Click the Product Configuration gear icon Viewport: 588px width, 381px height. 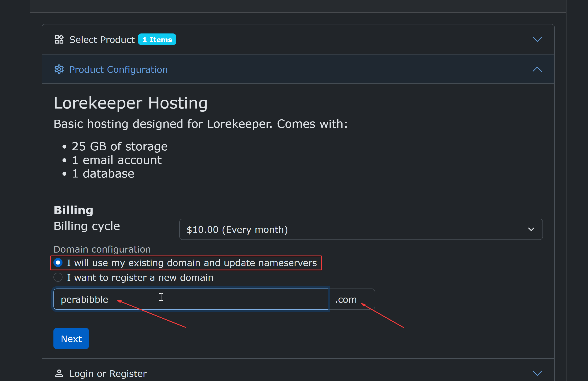click(x=59, y=70)
